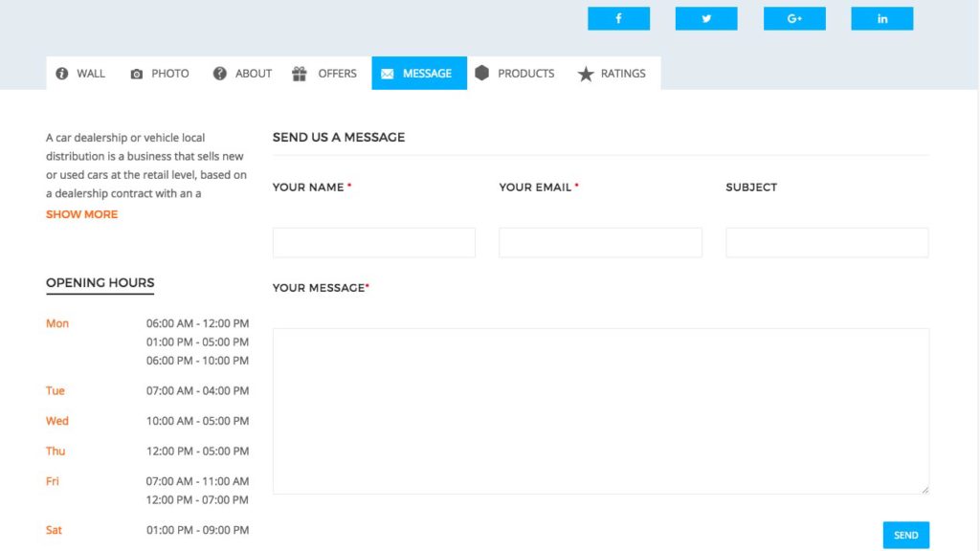Screen dimensions: 980x551
Task: Click the SUBJECT input box
Action: pos(828,242)
